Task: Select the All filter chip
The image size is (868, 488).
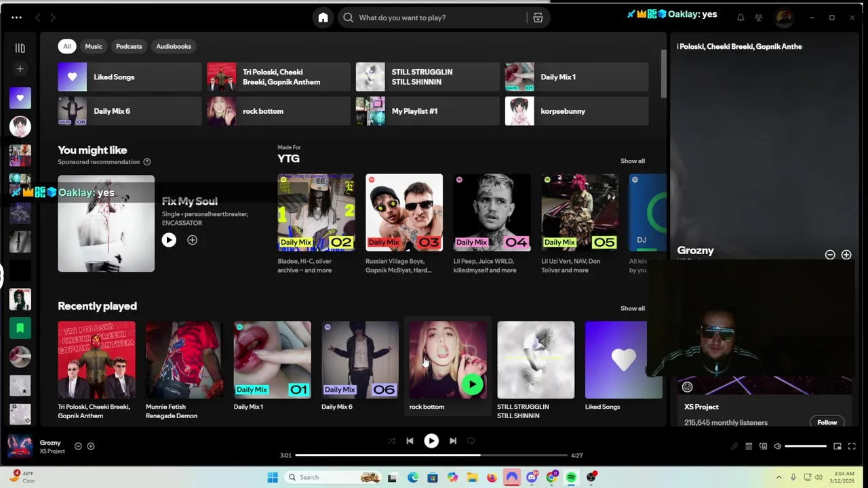Action: coord(67,46)
